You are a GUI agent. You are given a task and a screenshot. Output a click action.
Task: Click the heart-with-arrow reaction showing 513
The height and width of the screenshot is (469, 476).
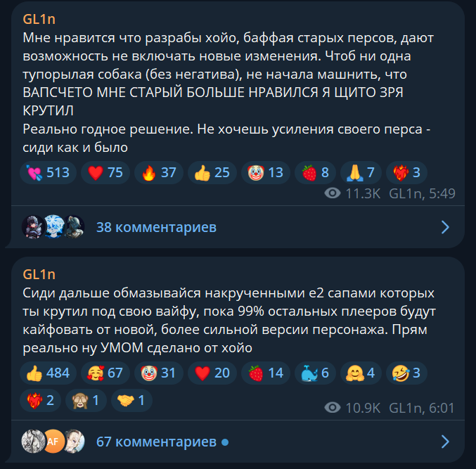coord(48,173)
